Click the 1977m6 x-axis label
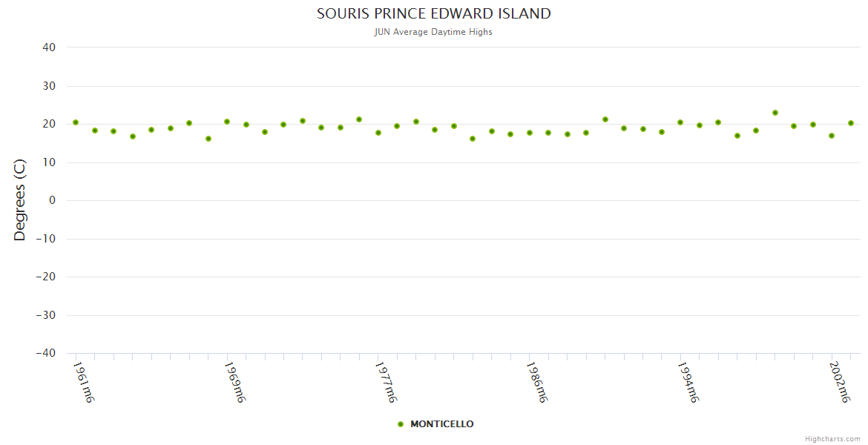868x445 pixels. [x=385, y=383]
